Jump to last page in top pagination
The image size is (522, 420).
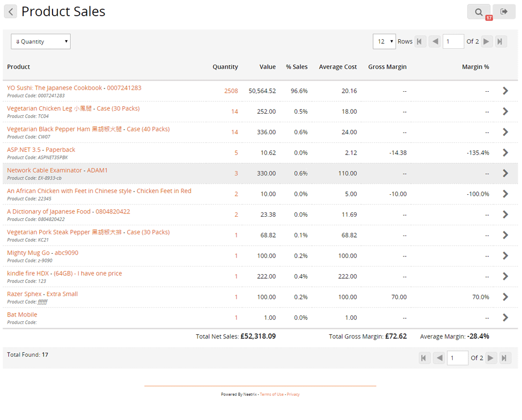(501, 41)
